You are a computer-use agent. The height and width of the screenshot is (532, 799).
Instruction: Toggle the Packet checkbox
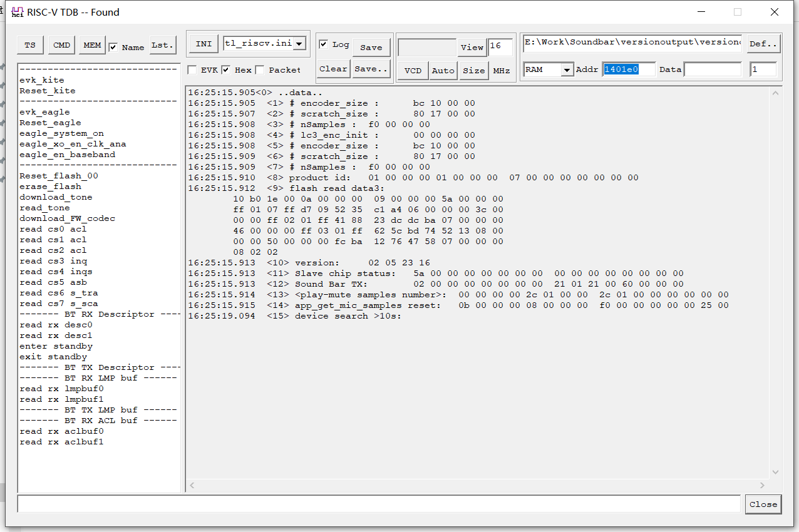point(260,69)
